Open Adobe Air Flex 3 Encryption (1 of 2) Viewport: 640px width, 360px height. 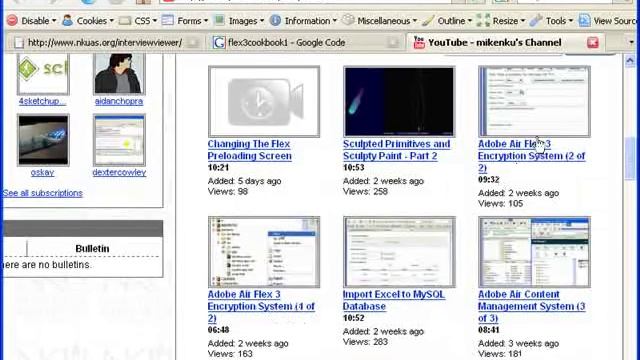[x=261, y=306]
